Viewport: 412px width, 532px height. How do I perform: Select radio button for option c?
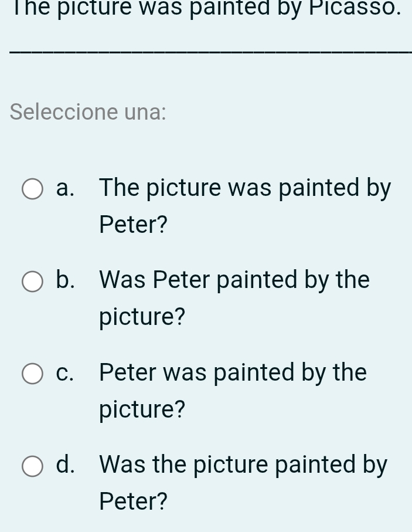click(32, 373)
